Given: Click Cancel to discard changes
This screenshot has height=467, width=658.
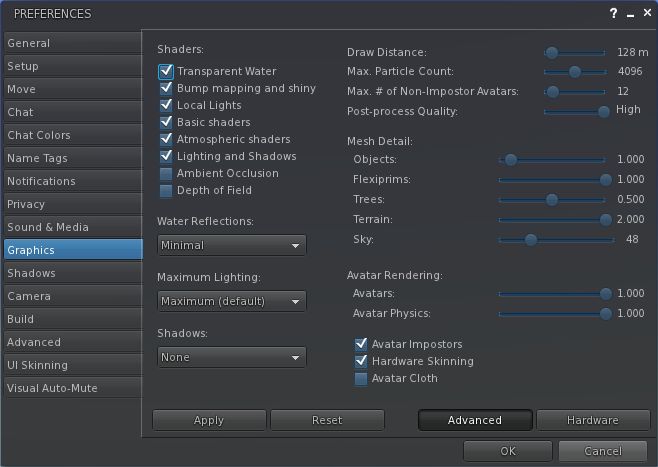Looking at the screenshot, I should click(602, 451).
